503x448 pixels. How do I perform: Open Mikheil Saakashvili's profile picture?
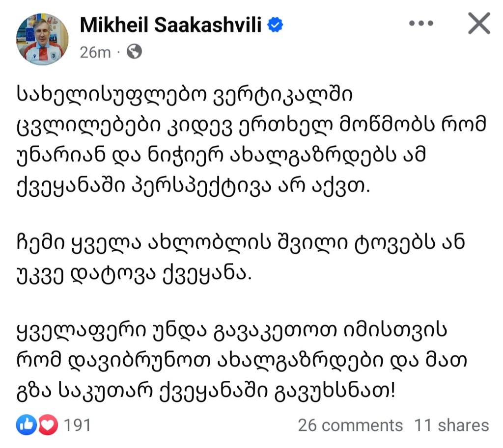click(42, 39)
